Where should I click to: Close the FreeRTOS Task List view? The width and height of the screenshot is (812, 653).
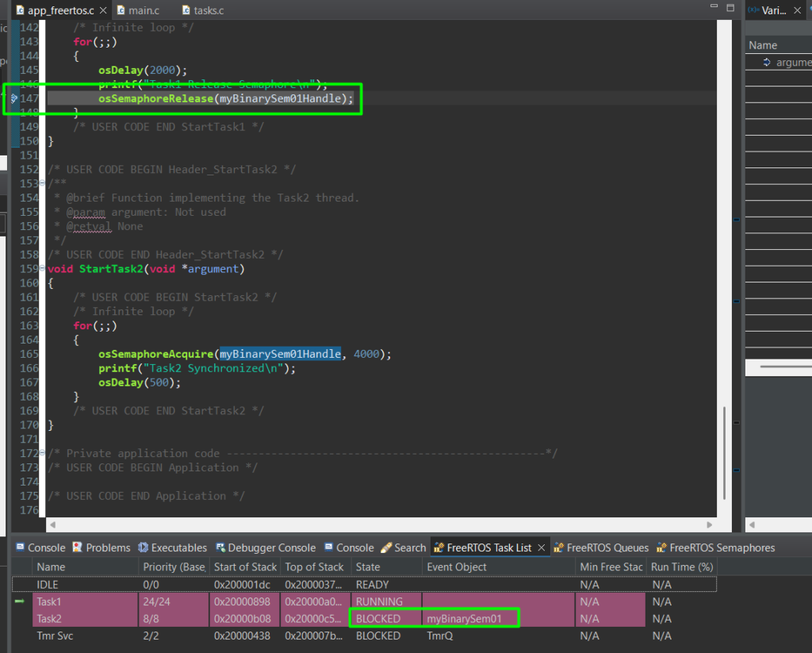[542, 547]
